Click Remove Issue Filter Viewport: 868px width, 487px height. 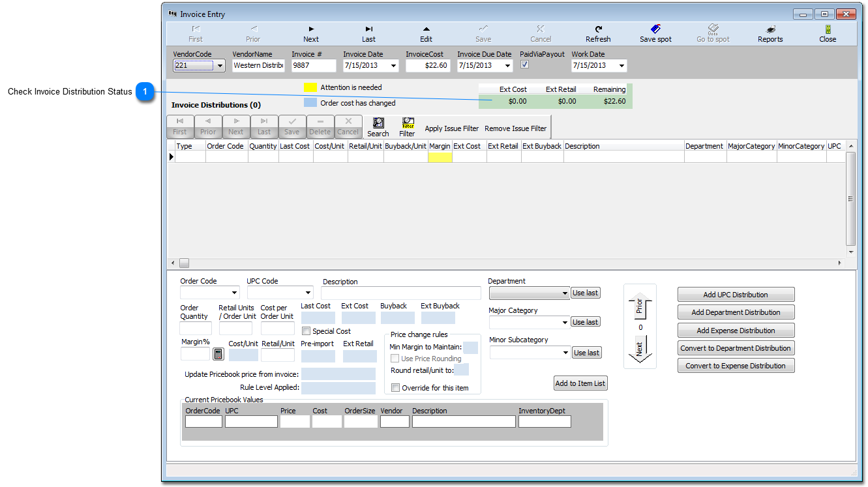coord(515,128)
